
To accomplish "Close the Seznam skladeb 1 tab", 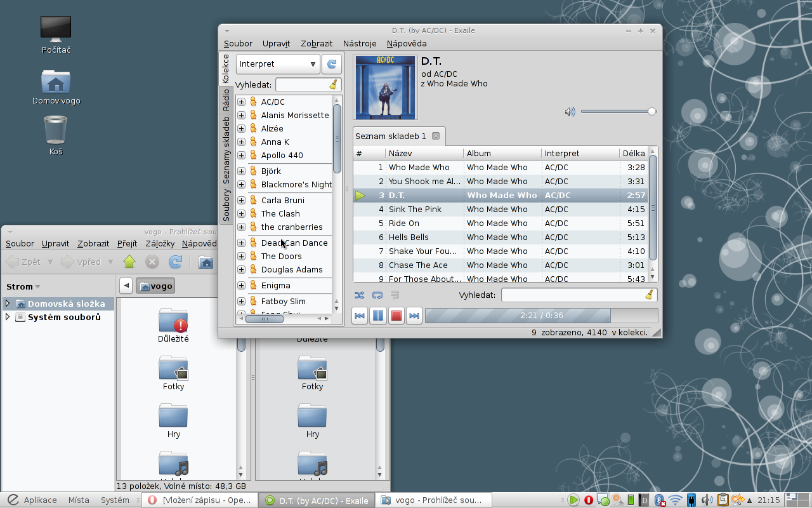I will tap(436, 136).
